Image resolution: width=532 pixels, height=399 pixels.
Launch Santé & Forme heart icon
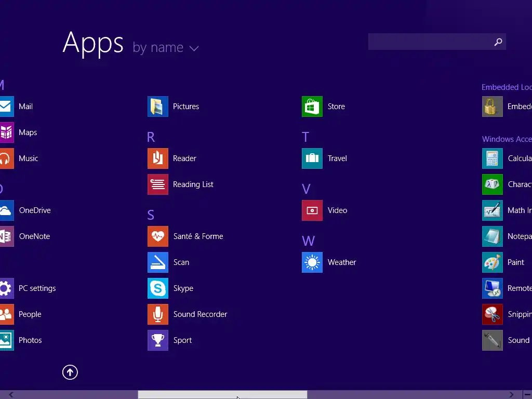pyautogui.click(x=158, y=236)
